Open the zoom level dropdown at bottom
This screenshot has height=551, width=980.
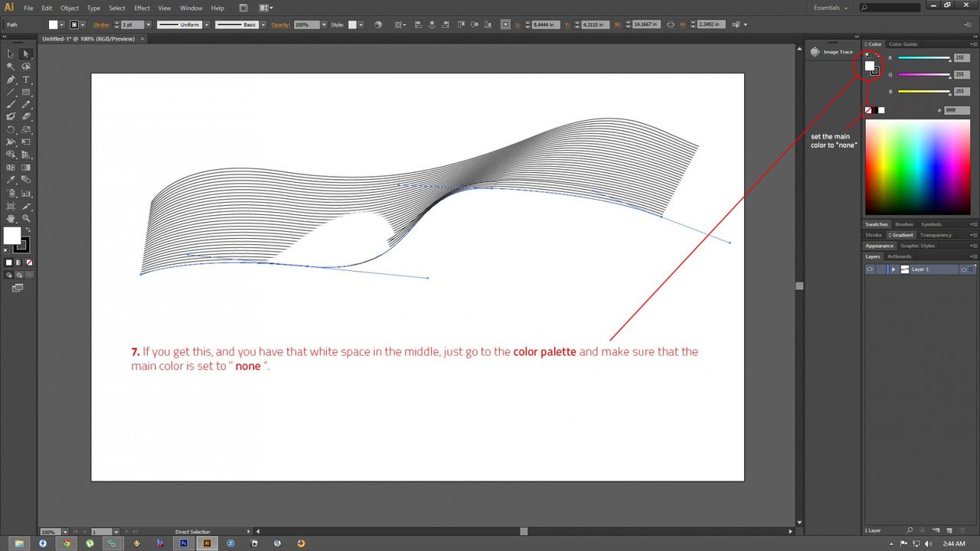coord(64,531)
